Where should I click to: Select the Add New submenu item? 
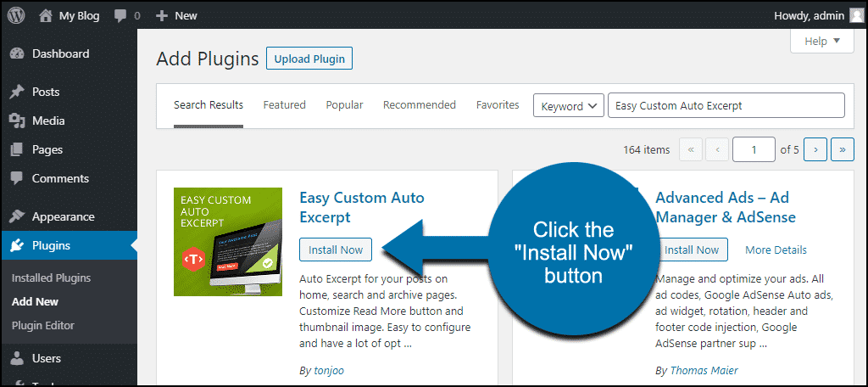pyautogui.click(x=35, y=302)
